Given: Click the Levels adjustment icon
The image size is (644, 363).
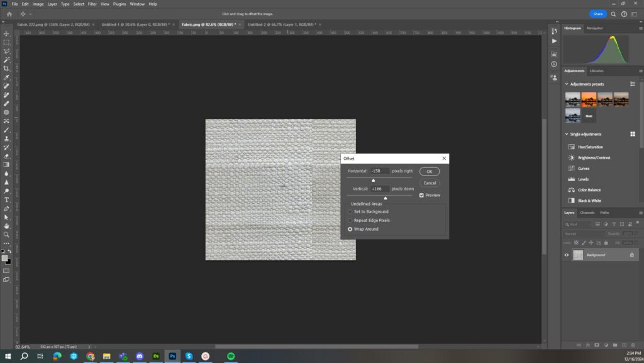Looking at the screenshot, I should pyautogui.click(x=571, y=179).
